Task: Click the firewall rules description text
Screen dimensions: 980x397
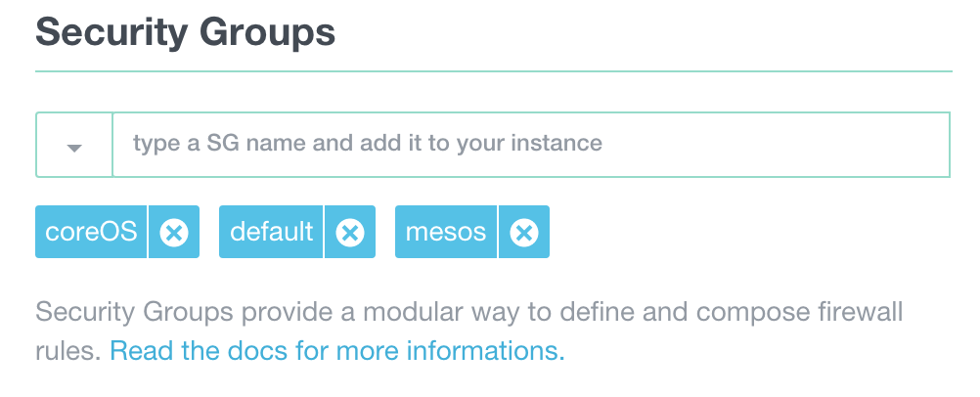Action: pos(468,315)
